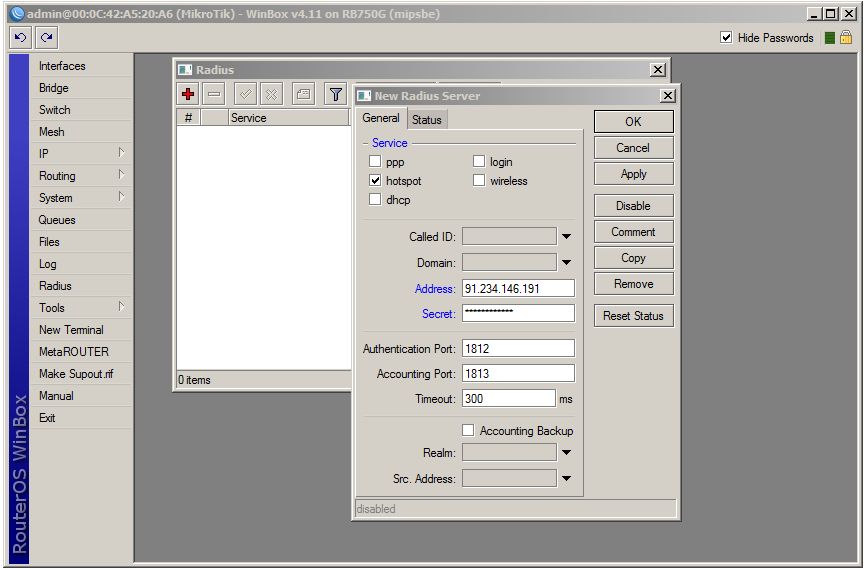
Task: Switch to the Status tab
Action: click(x=427, y=120)
